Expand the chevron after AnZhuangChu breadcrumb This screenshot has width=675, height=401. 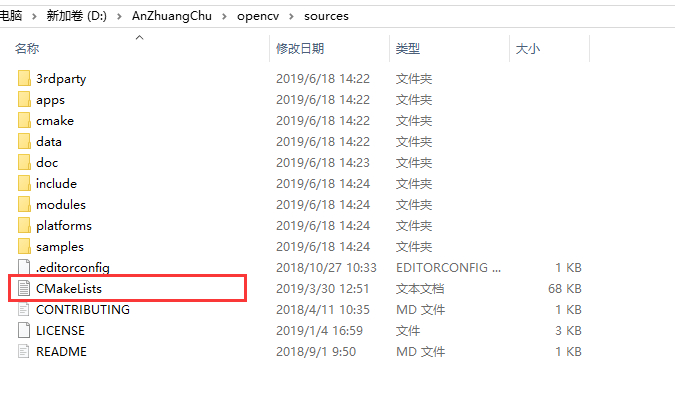[224, 16]
